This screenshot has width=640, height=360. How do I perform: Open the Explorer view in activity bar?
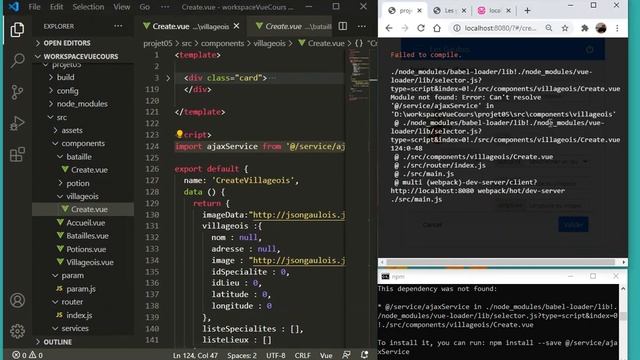pos(17,30)
